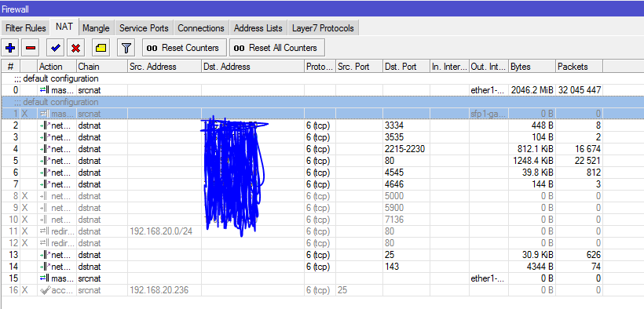Select rule with Dst. Port 4646
This screenshot has width=644, height=309.
click(302, 184)
